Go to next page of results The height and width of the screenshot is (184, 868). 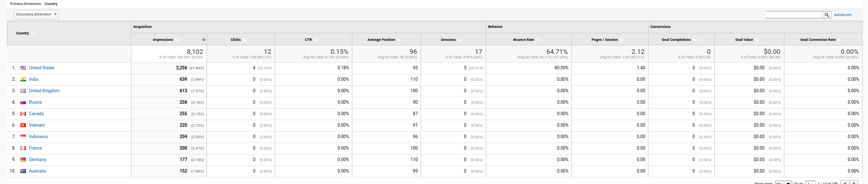point(854,183)
